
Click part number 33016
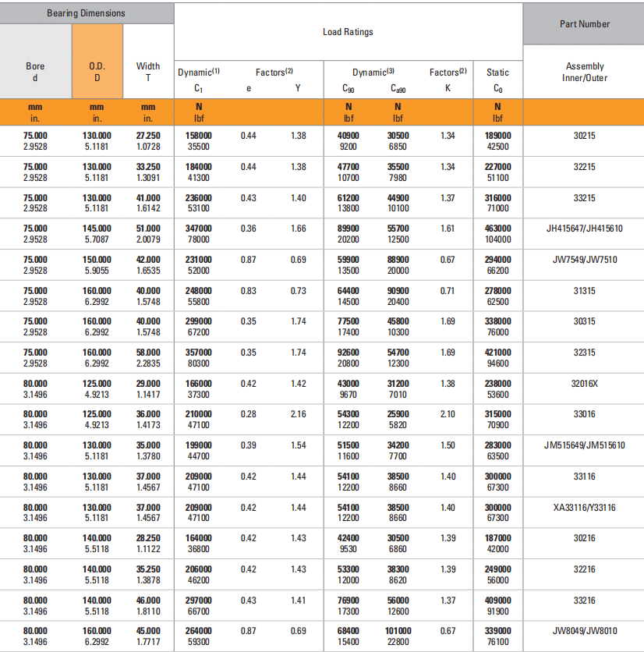[584, 414]
